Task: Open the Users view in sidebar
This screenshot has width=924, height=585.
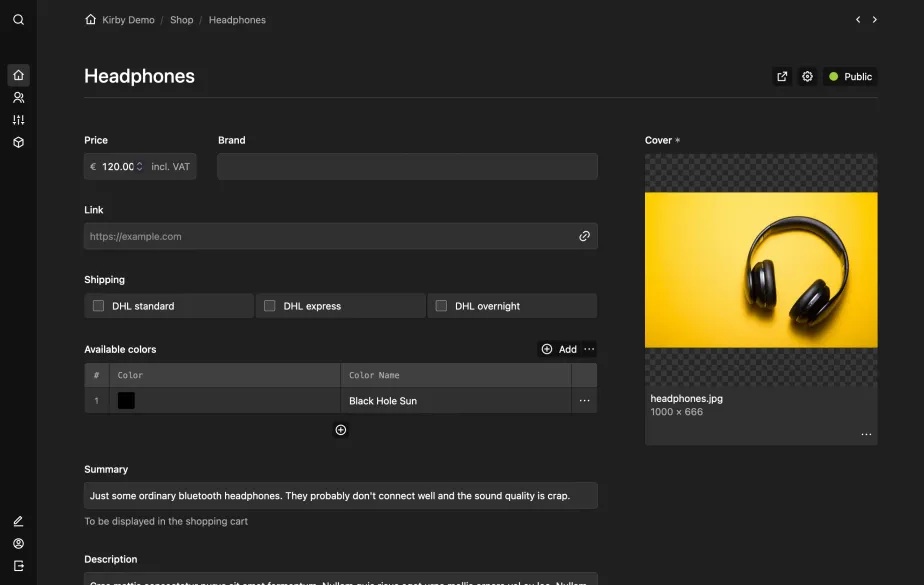Action: [x=18, y=98]
